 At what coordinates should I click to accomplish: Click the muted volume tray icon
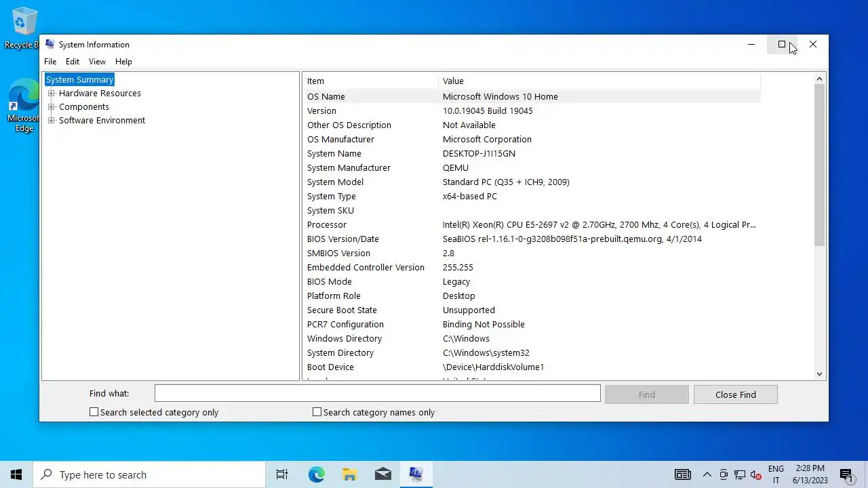[x=756, y=474]
